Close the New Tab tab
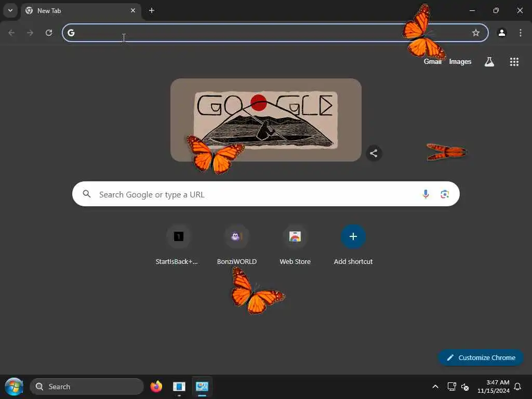 (133, 10)
